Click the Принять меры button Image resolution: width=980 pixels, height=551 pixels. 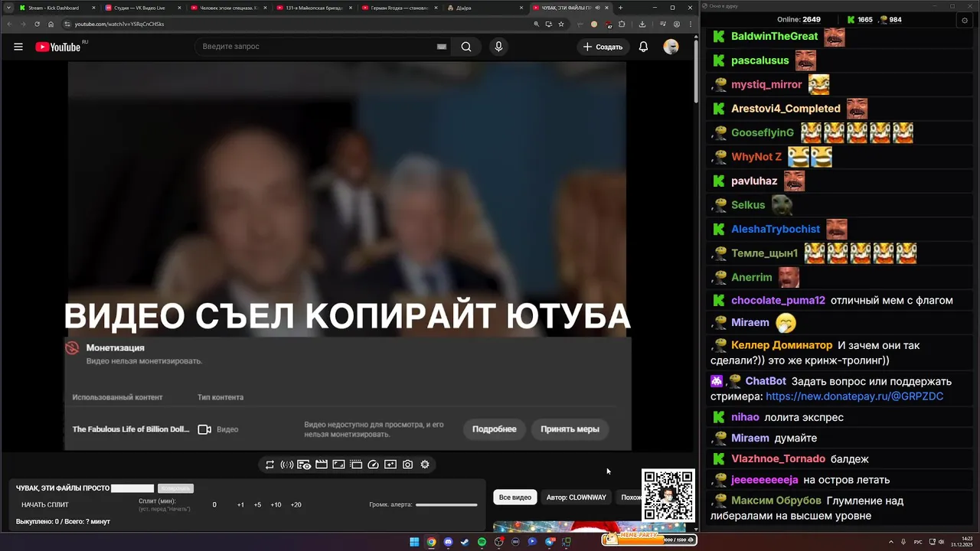point(570,429)
